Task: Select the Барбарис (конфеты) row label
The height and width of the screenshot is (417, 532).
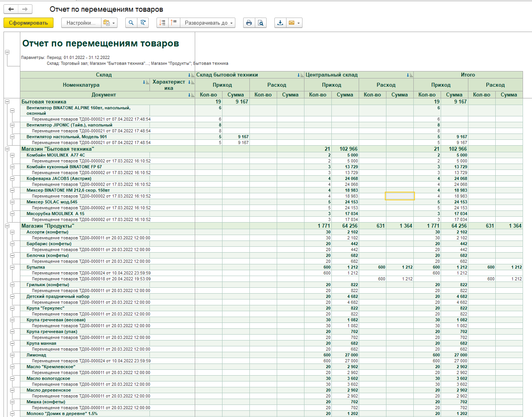Action: 49,244
